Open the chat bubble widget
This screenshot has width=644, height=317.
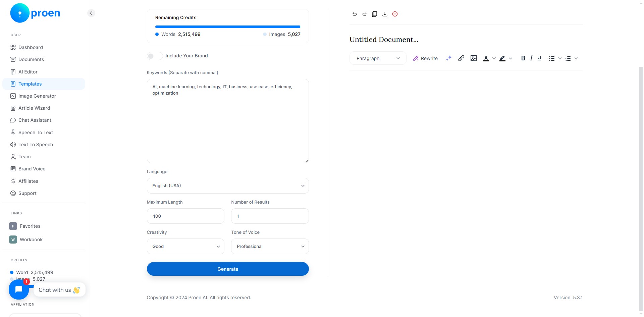pos(19,289)
